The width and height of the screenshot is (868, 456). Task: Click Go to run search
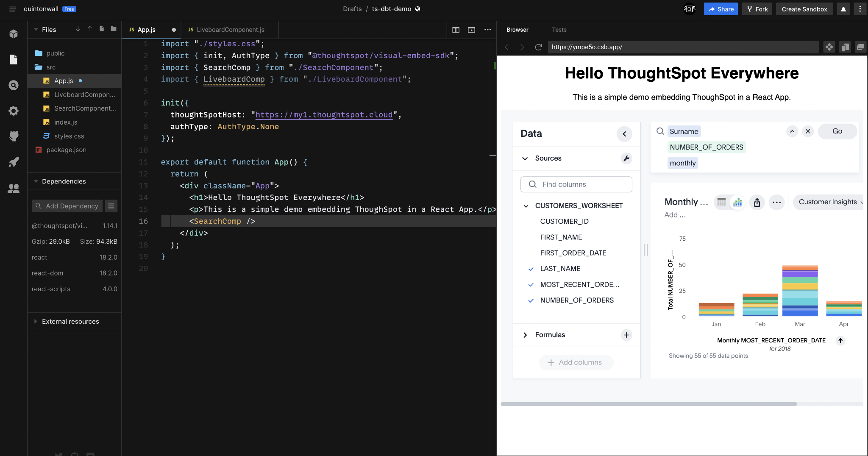tap(837, 131)
